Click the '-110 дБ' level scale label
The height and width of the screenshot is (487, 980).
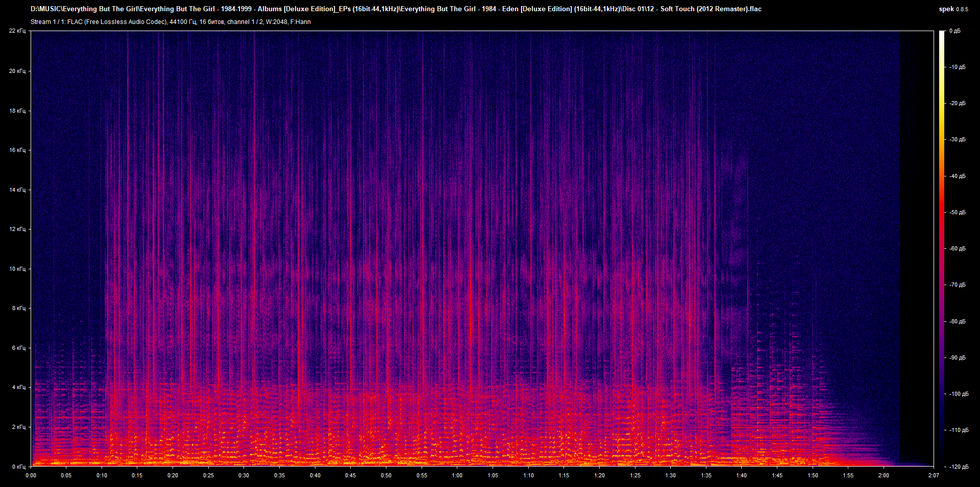958,430
